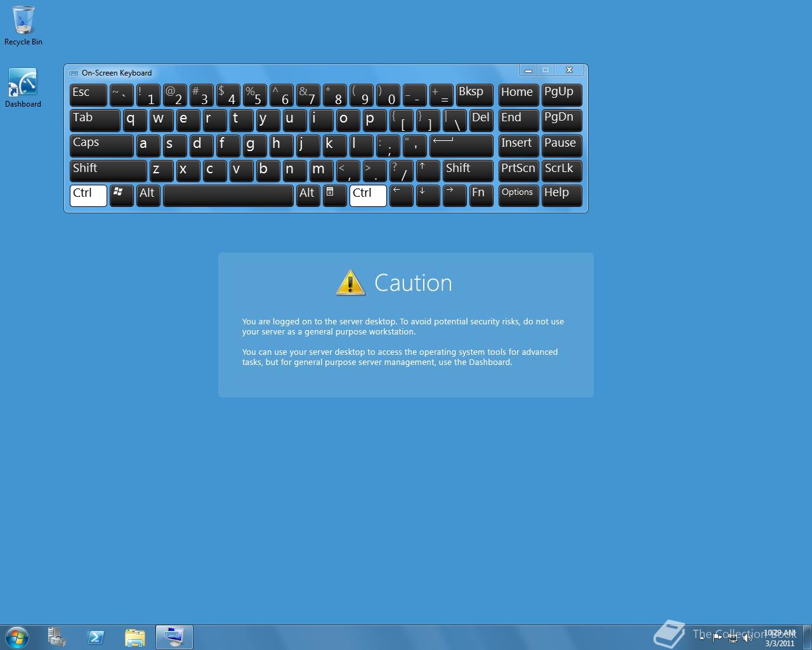Click the number 5 key
The height and width of the screenshot is (650, 812).
click(x=254, y=95)
